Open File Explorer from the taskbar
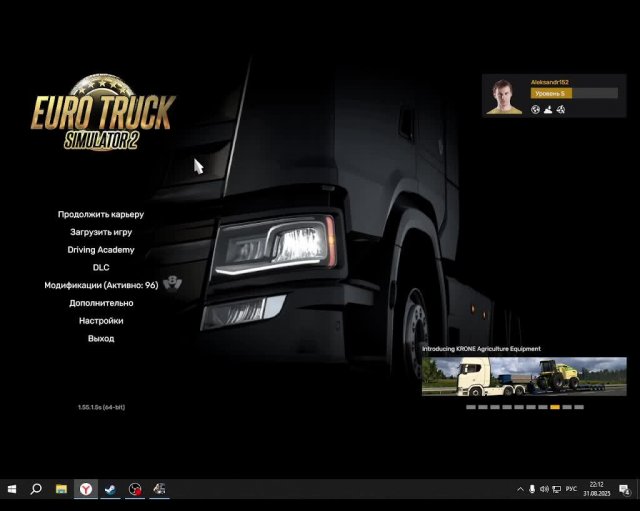 [x=61, y=489]
